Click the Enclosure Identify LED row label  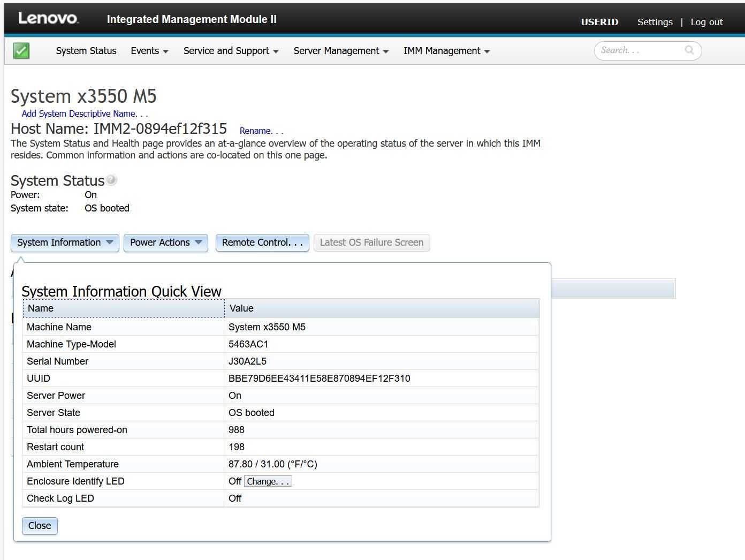click(75, 481)
